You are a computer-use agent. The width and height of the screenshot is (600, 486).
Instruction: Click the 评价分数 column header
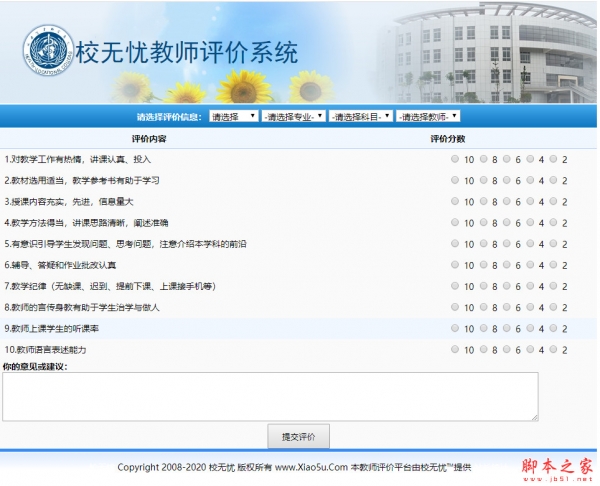coord(448,139)
